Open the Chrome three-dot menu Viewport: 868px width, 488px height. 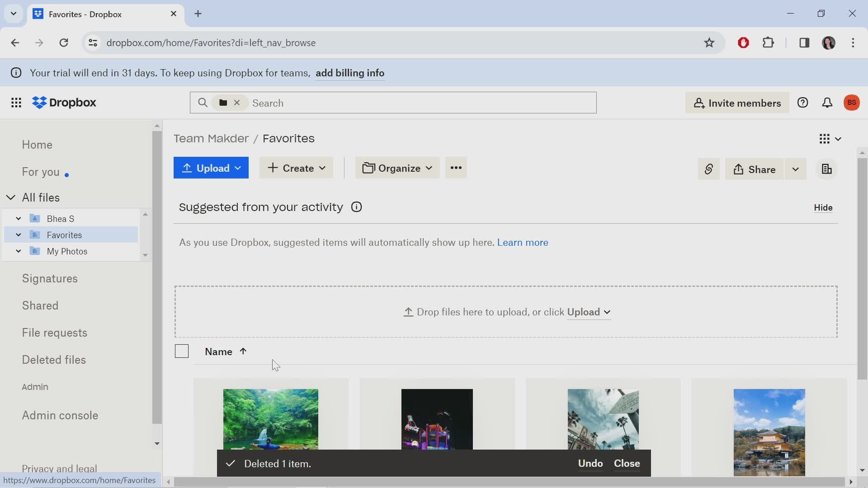tap(853, 43)
